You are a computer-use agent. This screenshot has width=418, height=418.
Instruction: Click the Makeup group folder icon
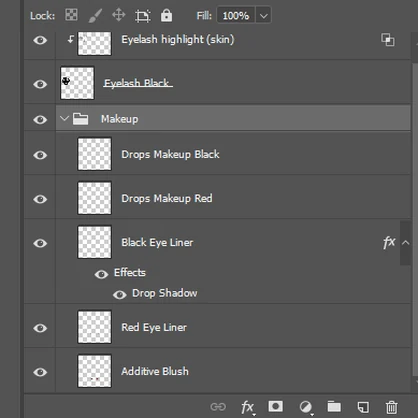tap(80, 119)
